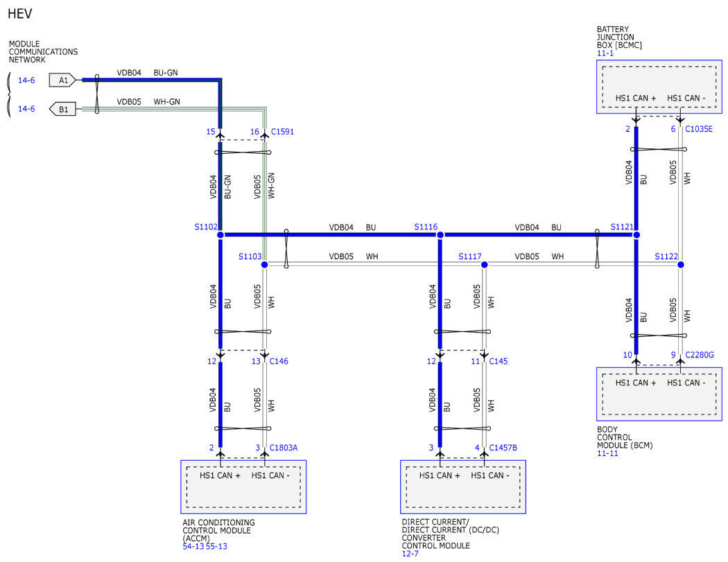Viewport: 728px width, 562px height.
Task: Follow the 11-1 Battery Junction Box link
Action: tap(605, 53)
